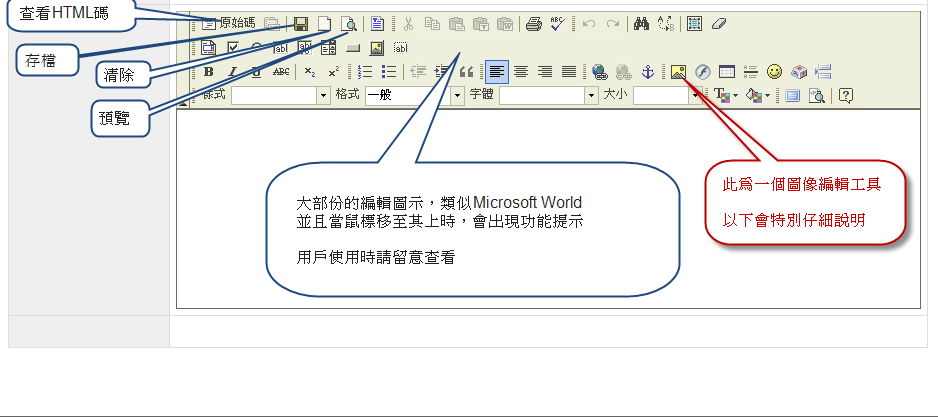Insert image using the picture icon

pyautogui.click(x=679, y=71)
